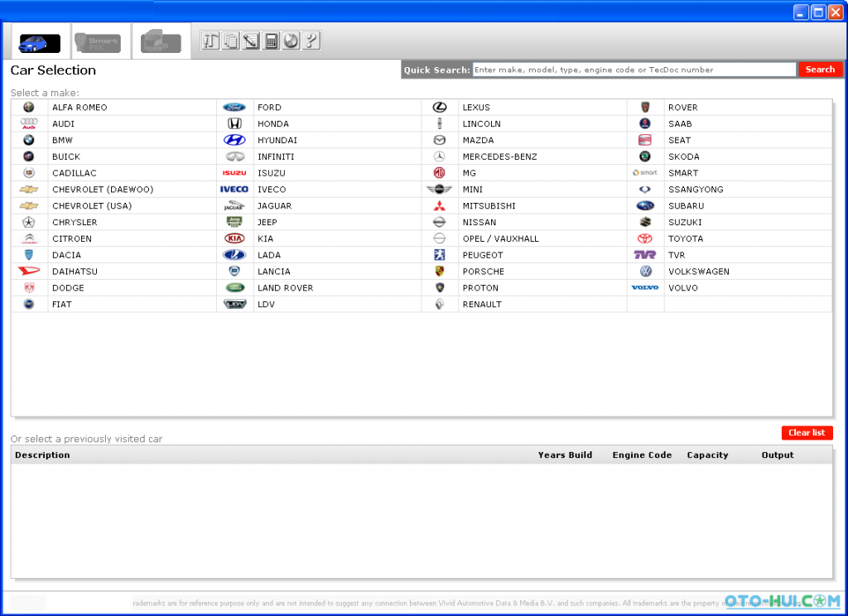Focus the Quick Search input field
The height and width of the screenshot is (616, 848).
tap(634, 70)
